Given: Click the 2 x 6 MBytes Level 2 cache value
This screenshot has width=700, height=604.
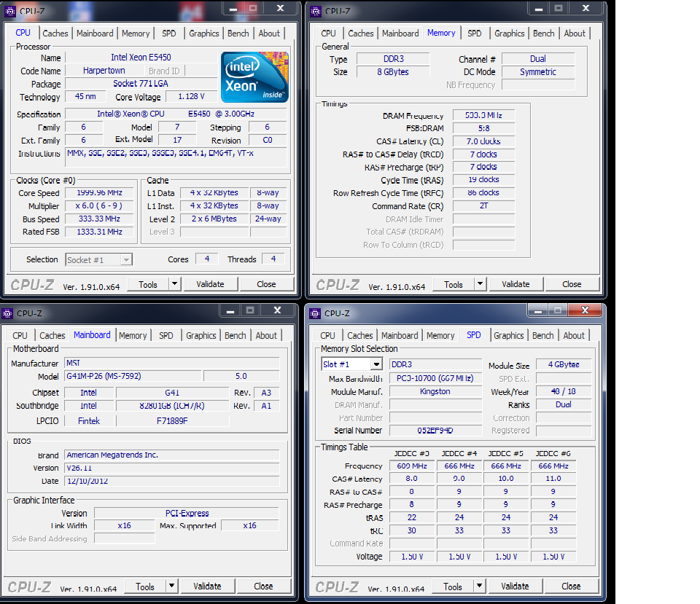Looking at the screenshot, I should [x=214, y=219].
